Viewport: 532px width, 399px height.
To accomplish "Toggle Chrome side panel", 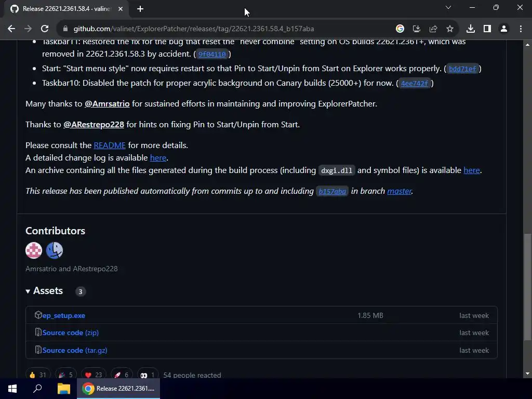I will coord(487,29).
